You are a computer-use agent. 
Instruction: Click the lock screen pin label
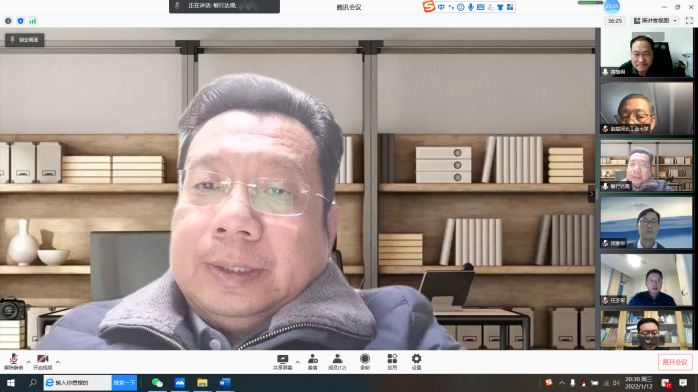[24, 40]
